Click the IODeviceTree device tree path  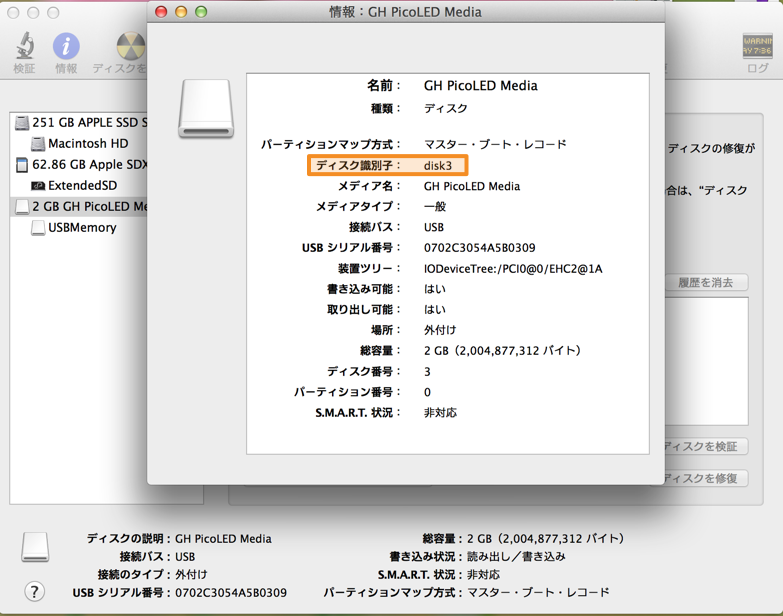[x=513, y=269]
